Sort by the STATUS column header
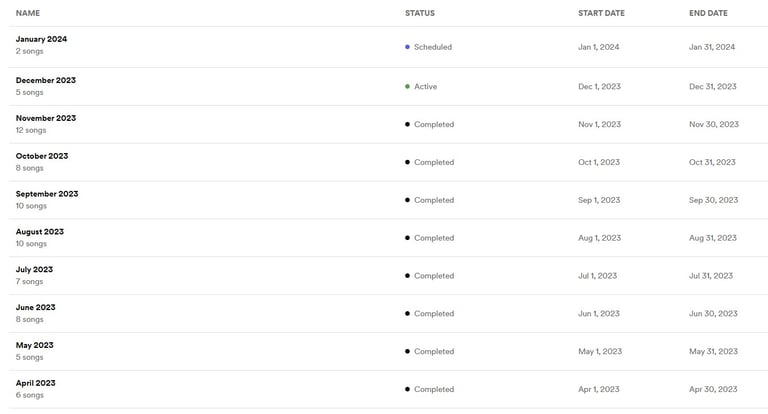Viewport: 768px width, 414px height. click(x=420, y=13)
